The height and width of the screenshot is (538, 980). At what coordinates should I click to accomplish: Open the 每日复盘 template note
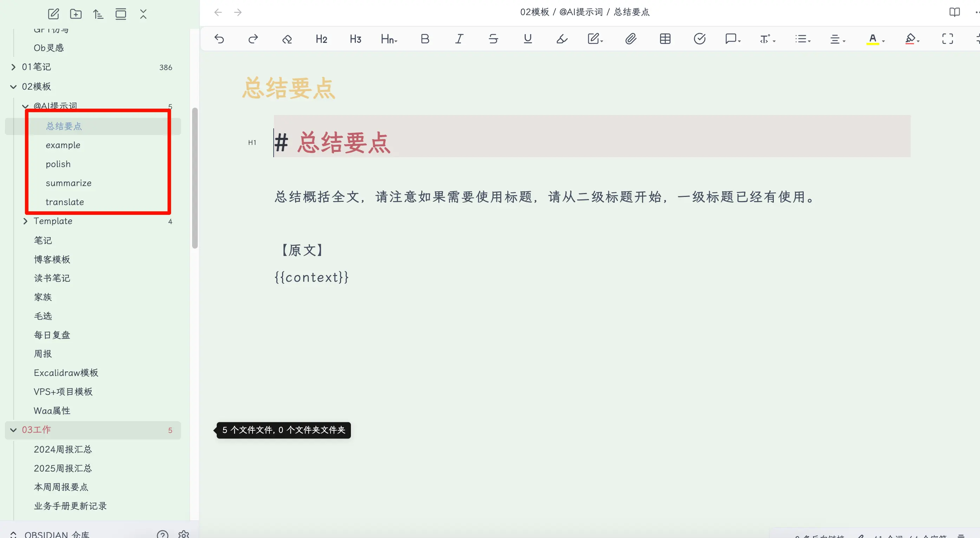click(52, 335)
